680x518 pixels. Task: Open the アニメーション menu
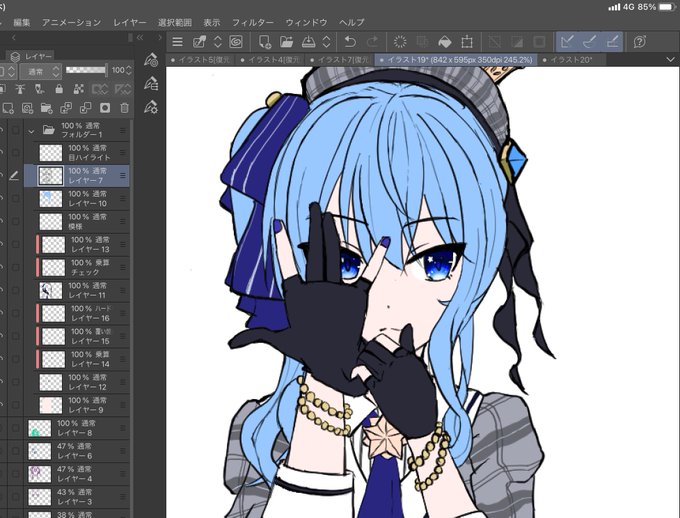72,23
